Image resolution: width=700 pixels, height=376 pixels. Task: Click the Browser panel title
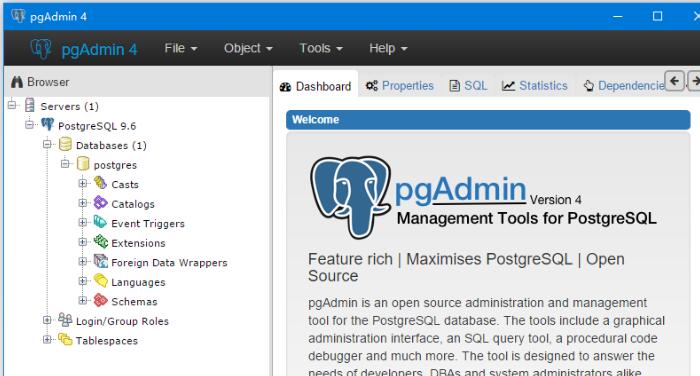[x=48, y=82]
